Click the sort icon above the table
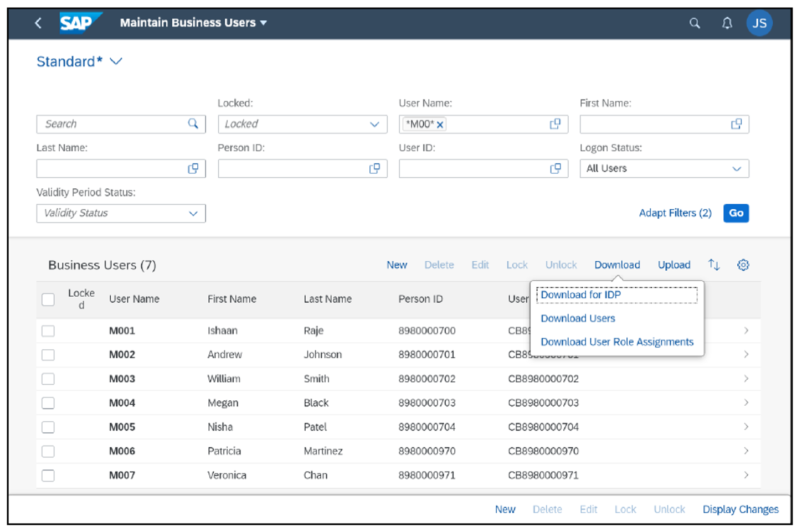This screenshot has height=532, width=802. click(x=714, y=265)
